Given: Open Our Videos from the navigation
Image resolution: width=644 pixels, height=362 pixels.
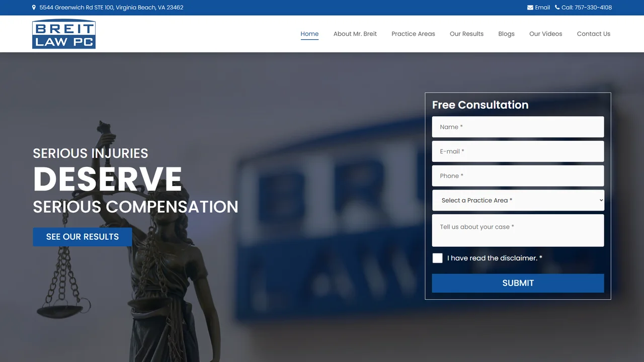Looking at the screenshot, I should coord(546,34).
